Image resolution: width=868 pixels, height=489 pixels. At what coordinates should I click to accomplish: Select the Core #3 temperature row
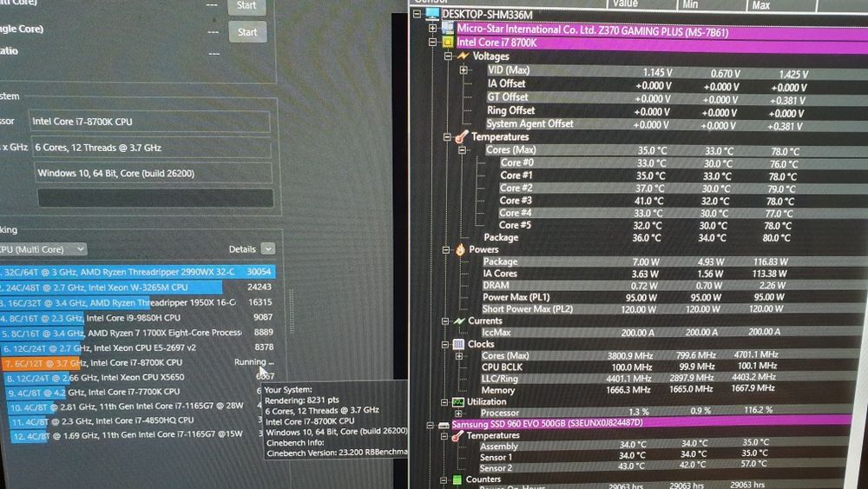(x=681, y=201)
